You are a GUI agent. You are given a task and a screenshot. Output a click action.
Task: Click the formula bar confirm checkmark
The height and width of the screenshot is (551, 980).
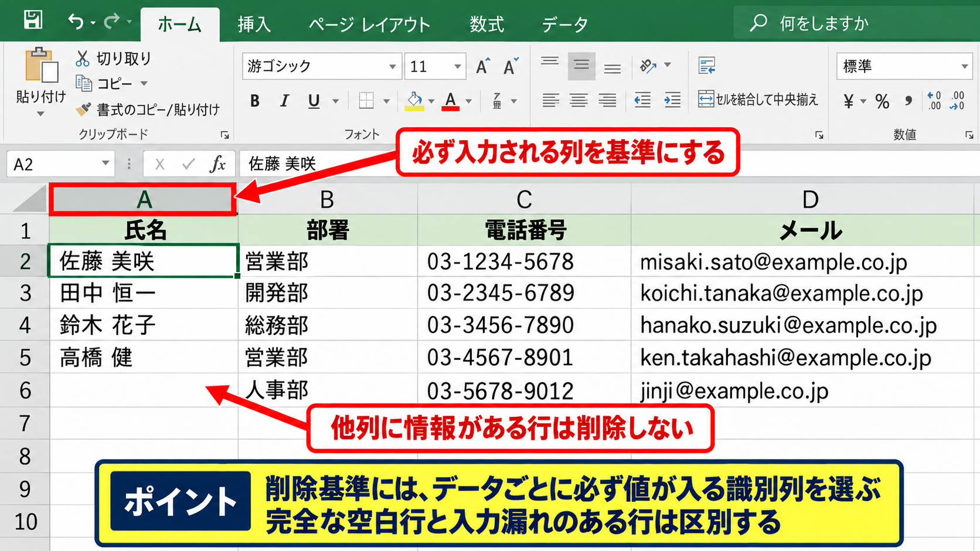188,164
